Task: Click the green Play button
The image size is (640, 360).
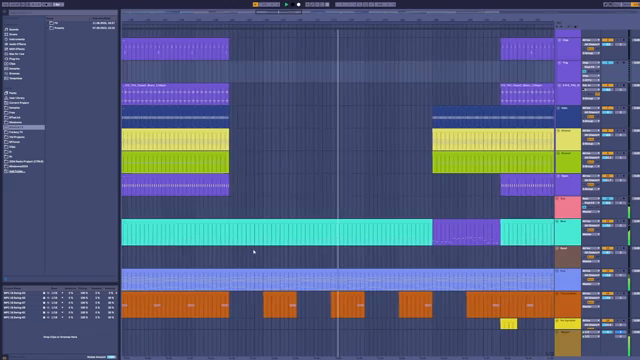Action: coord(287,4)
